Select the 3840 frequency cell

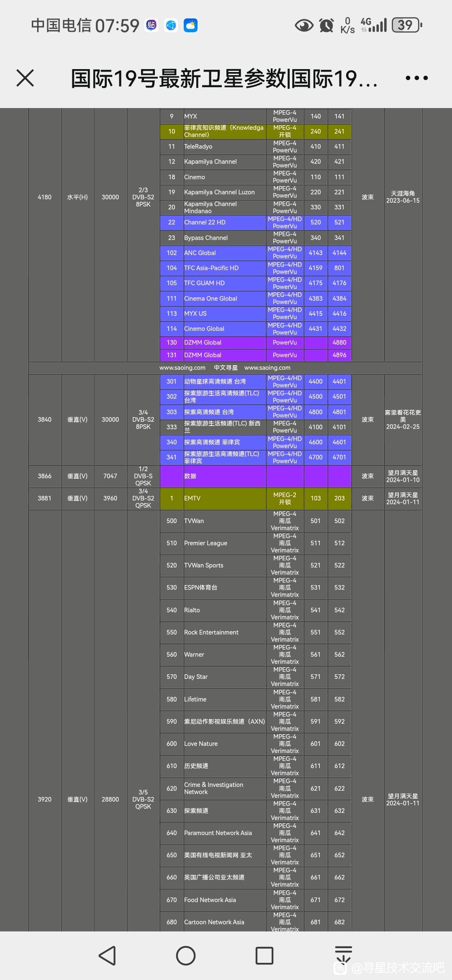[45, 420]
